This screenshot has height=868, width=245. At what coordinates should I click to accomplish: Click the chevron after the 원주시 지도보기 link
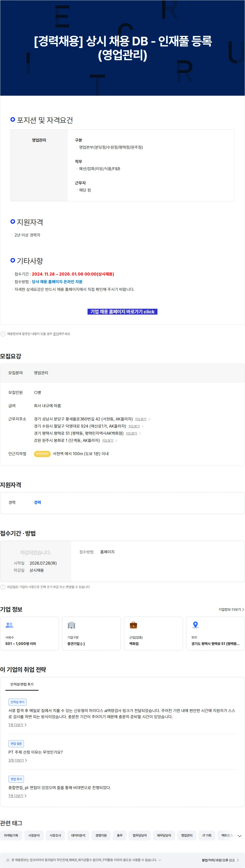116,440
